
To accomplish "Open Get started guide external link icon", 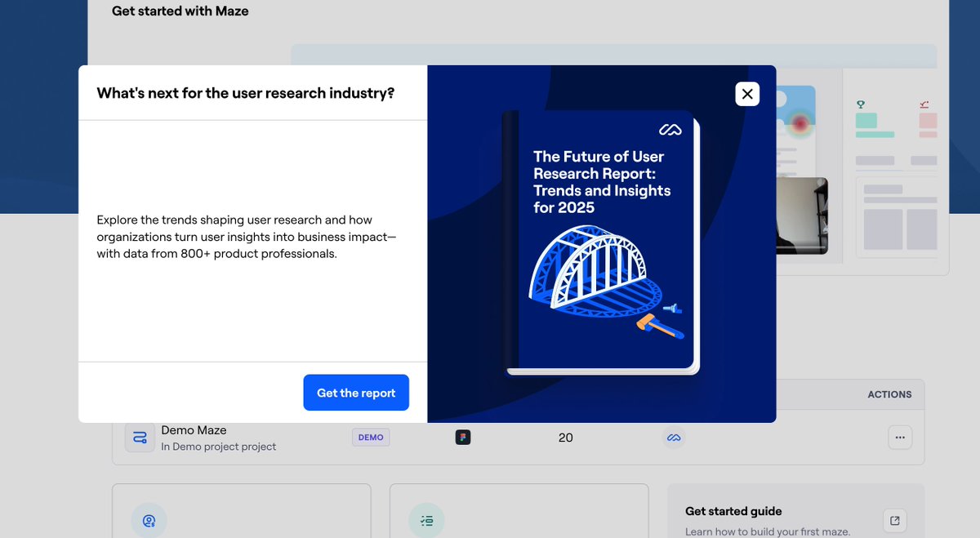I will pyautogui.click(x=895, y=521).
